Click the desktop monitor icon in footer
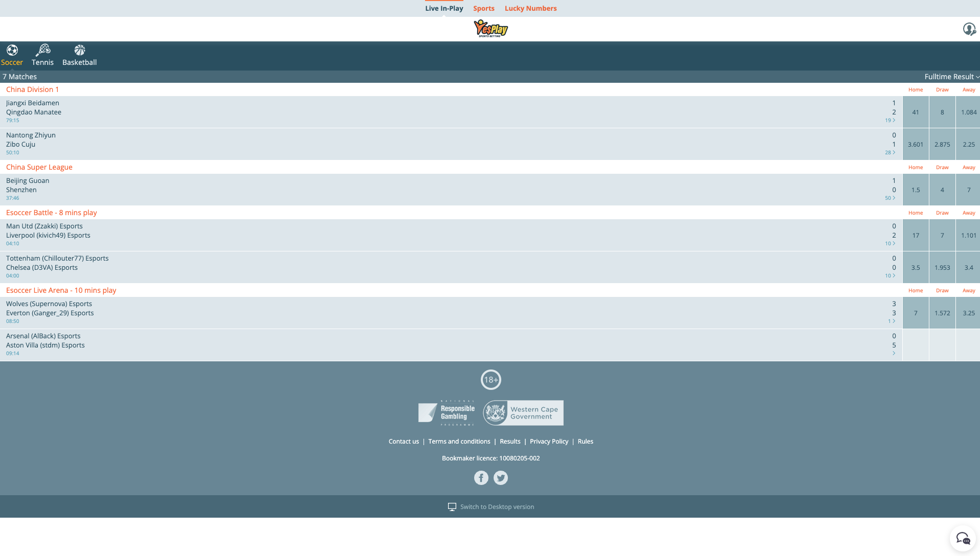Screen dimensions: 980x556 click(452, 507)
